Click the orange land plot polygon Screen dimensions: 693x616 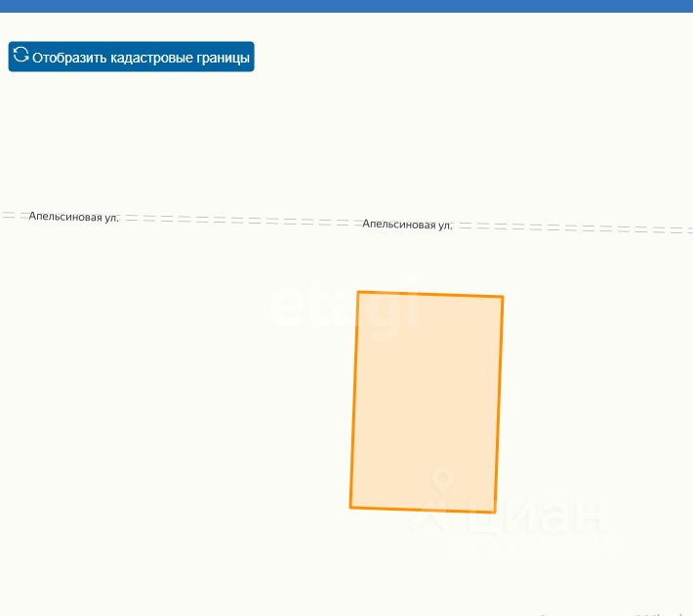coord(427,402)
